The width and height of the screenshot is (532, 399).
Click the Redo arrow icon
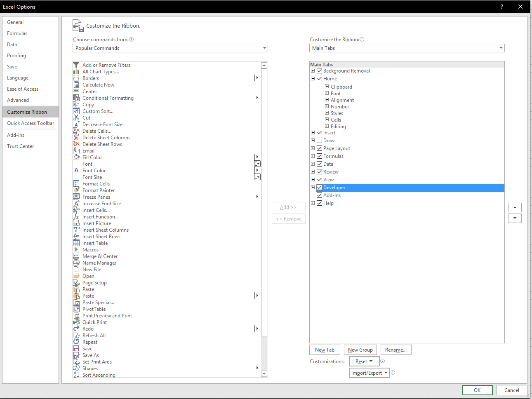click(76, 329)
